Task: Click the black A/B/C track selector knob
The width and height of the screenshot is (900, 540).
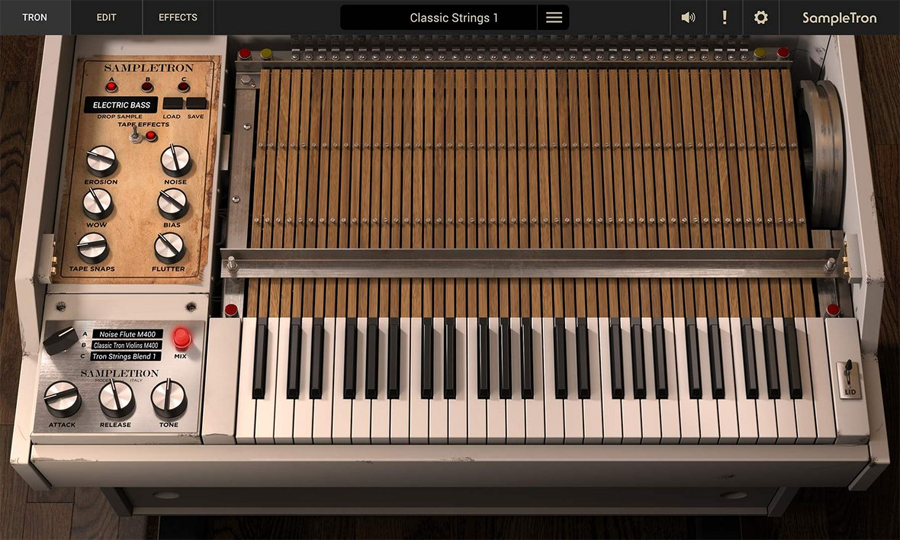Action: click(x=60, y=340)
